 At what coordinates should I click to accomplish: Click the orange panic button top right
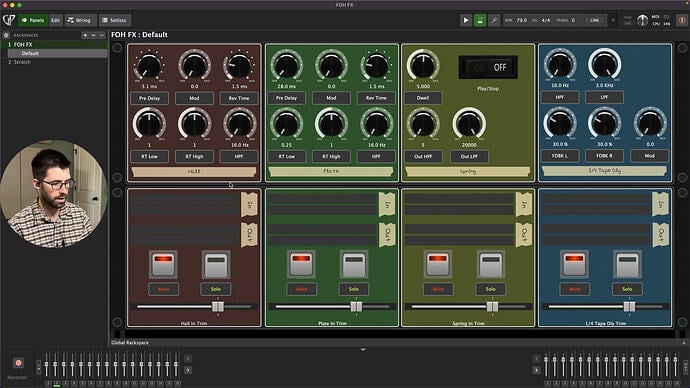click(682, 20)
